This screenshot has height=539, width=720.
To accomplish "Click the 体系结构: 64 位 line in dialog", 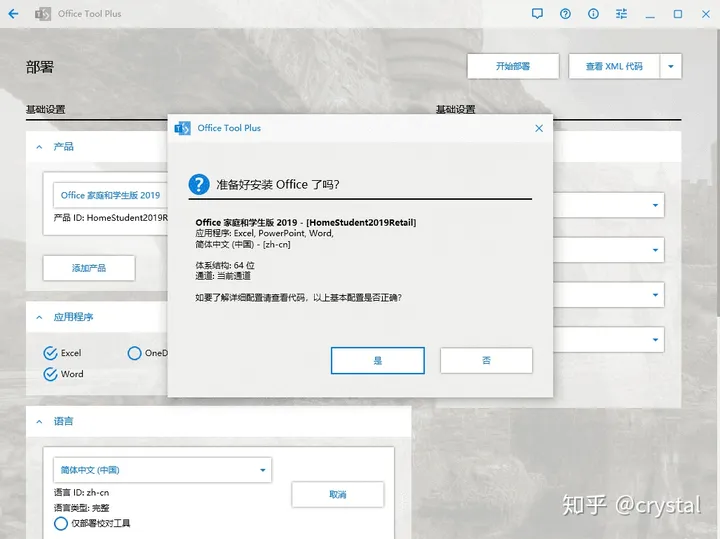I will [225, 265].
